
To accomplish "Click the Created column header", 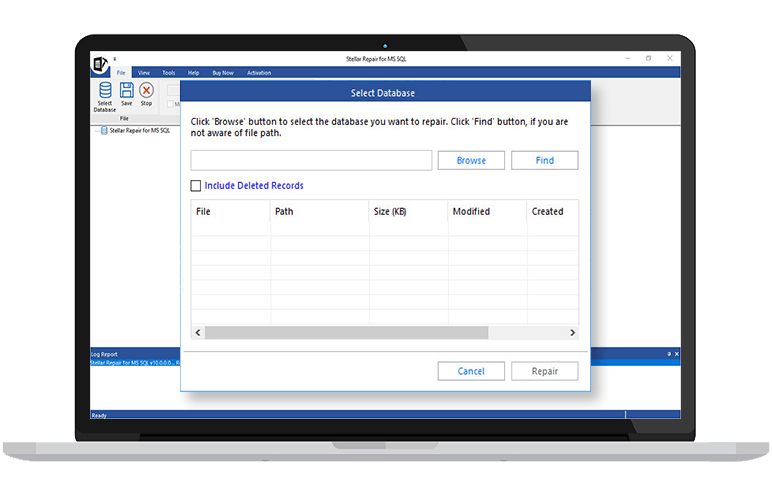I will (553, 212).
